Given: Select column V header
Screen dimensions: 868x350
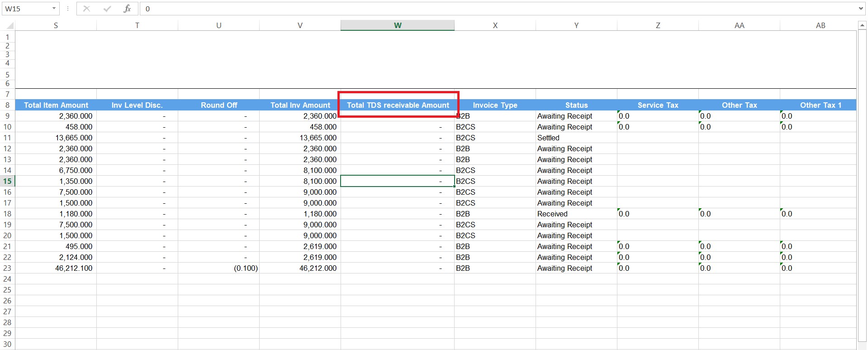Looking at the screenshot, I should 300,25.
